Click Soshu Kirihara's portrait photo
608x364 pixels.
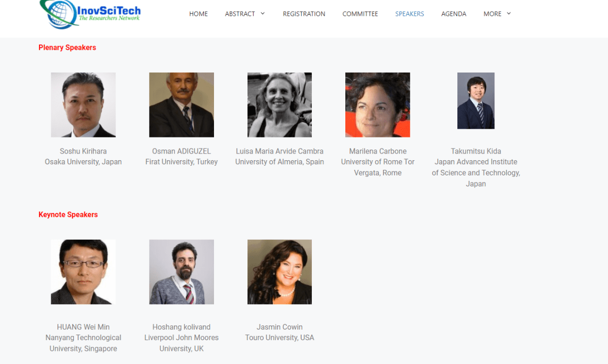pos(83,104)
